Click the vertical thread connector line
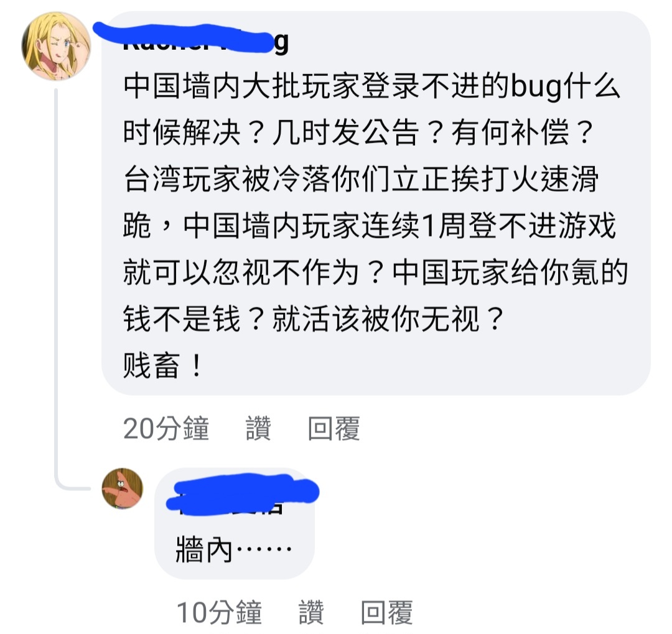The width and height of the screenshot is (672, 634). (x=57, y=283)
